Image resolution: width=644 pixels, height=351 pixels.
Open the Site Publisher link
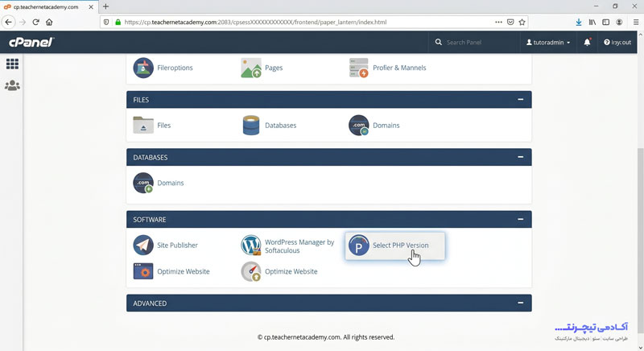click(x=177, y=245)
